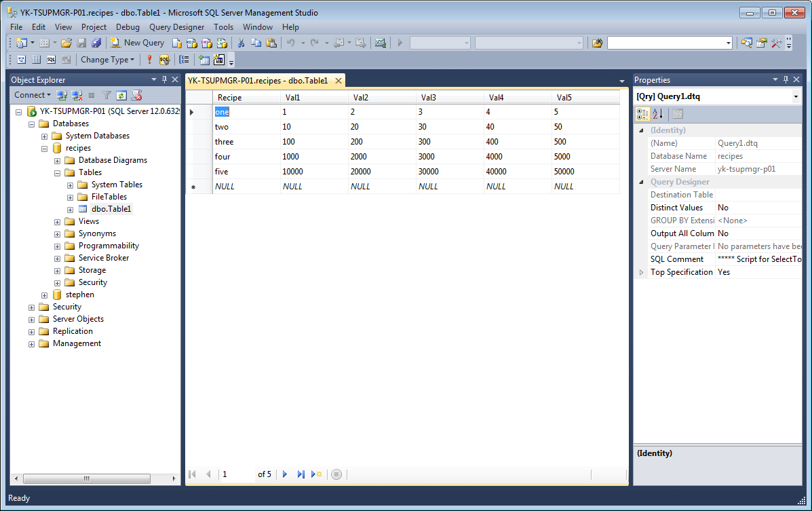Click the Refresh icon in Object Explorer

click(121, 96)
